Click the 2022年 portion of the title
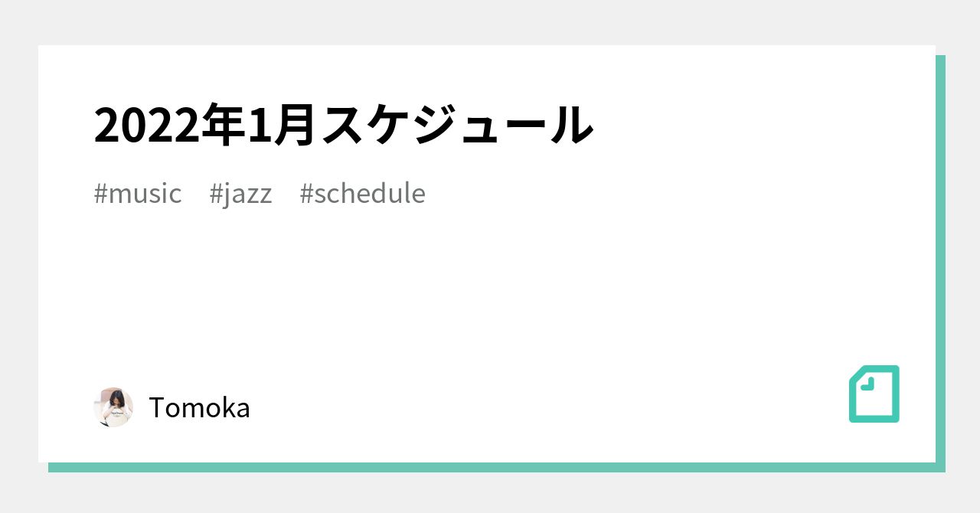The image size is (980, 513). 167,125
